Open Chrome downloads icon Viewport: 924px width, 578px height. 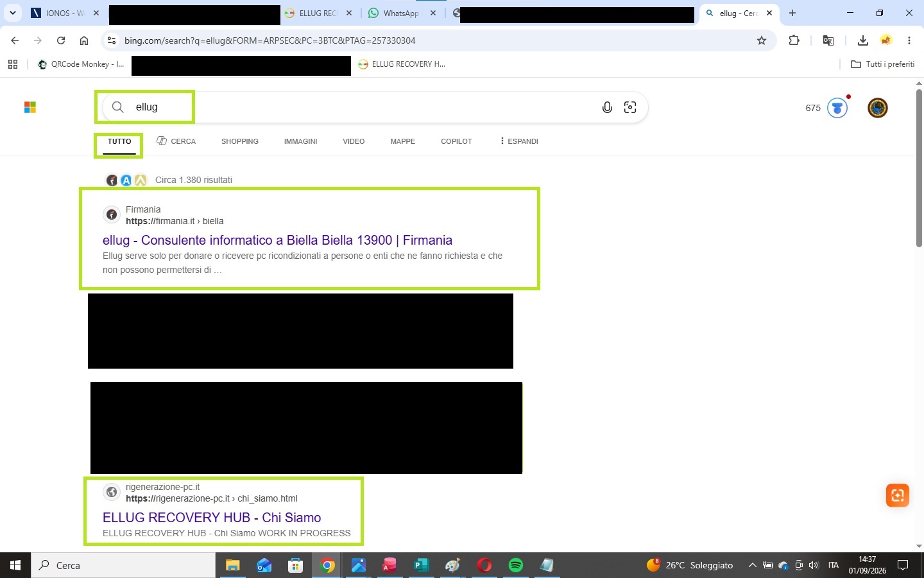coord(863,40)
